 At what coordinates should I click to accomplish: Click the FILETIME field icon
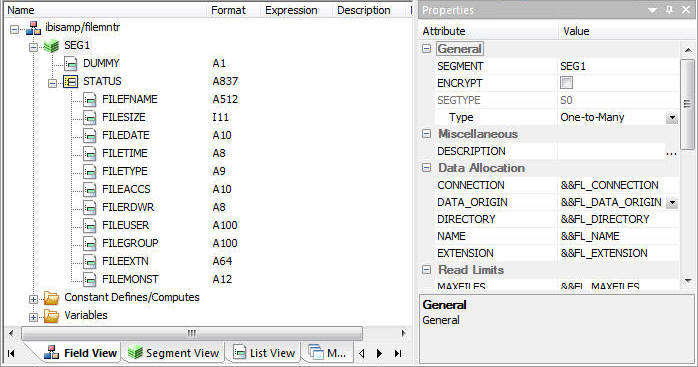(x=89, y=154)
